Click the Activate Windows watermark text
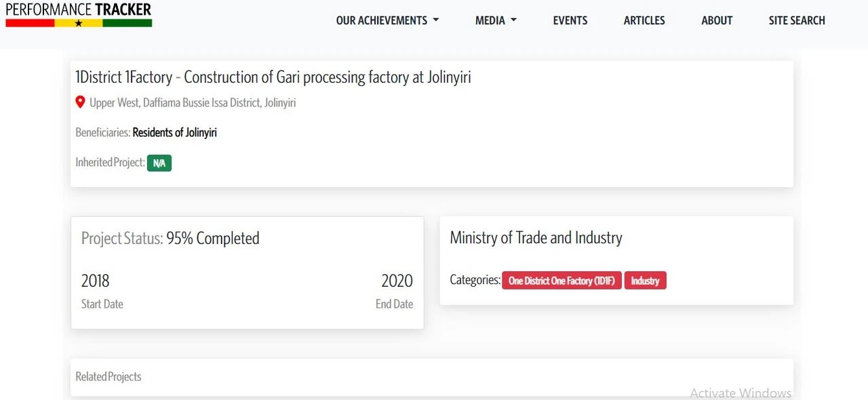Image resolution: width=868 pixels, height=400 pixels. click(741, 393)
